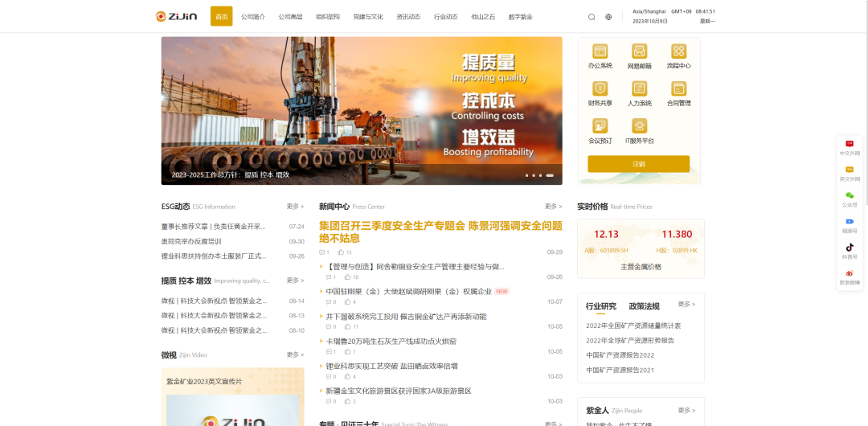
Task: Click the active carousel indicator on the banner
Action: pos(550,175)
